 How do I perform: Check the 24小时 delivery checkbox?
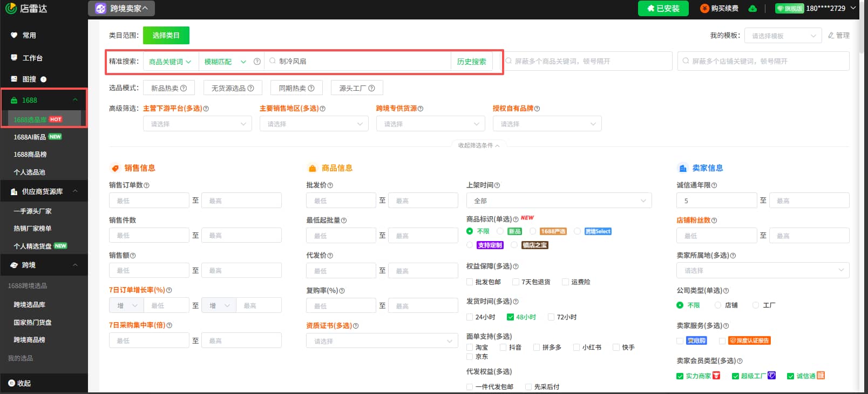(470, 317)
